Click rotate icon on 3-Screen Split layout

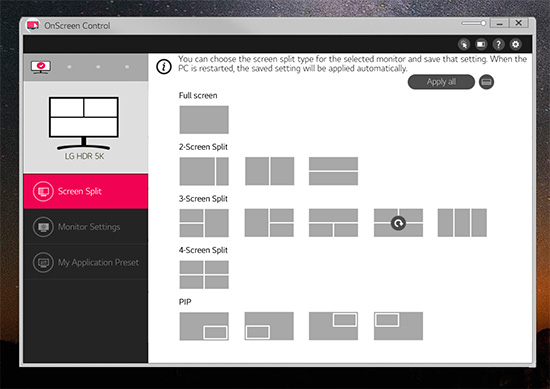coord(398,223)
